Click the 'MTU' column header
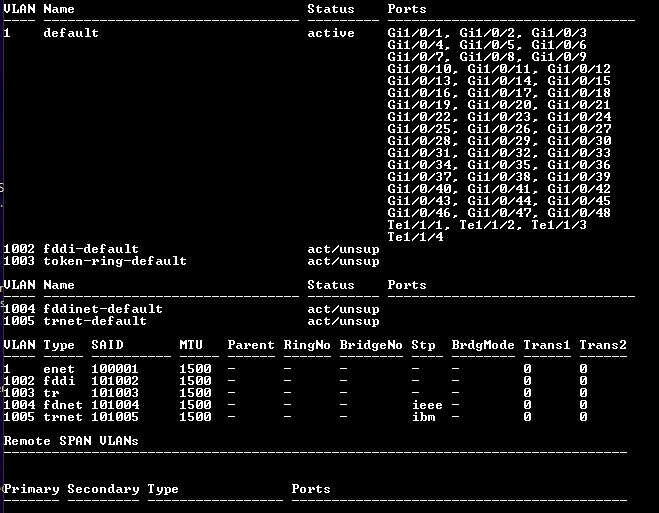659x513 pixels. [x=191, y=345]
